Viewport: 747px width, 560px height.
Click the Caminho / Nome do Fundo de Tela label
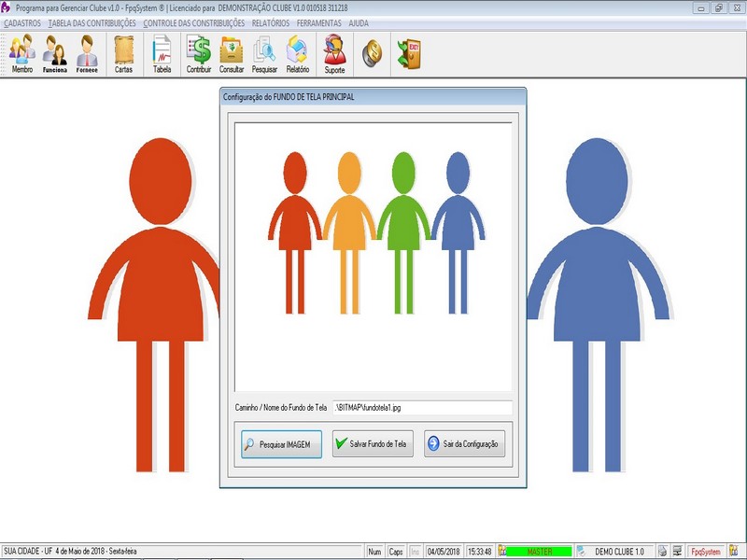[x=281, y=408]
